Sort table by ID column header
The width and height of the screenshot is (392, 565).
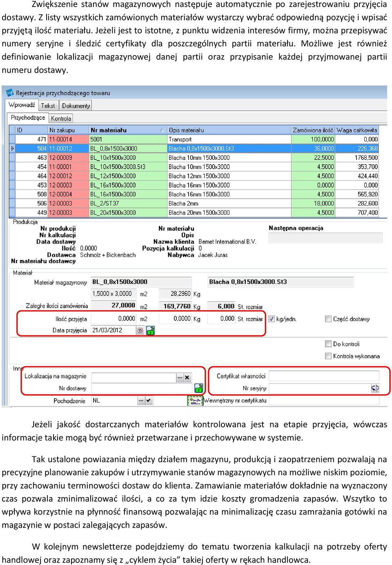click(31, 130)
